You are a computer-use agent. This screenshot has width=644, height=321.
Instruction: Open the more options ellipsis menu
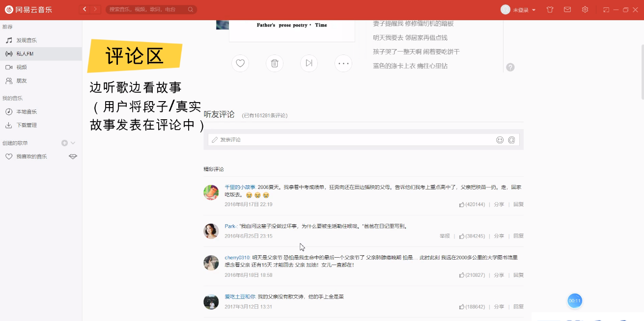tap(343, 63)
